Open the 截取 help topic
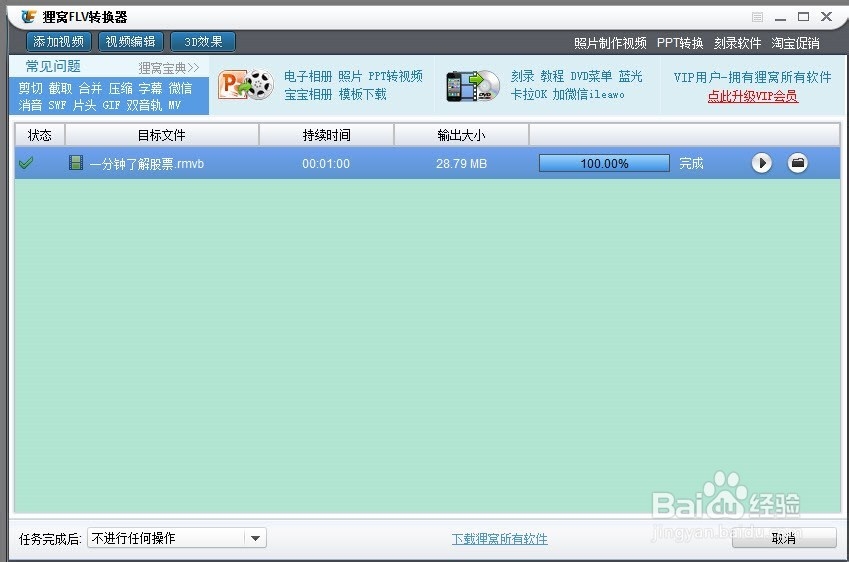The image size is (849, 562). 60,88
